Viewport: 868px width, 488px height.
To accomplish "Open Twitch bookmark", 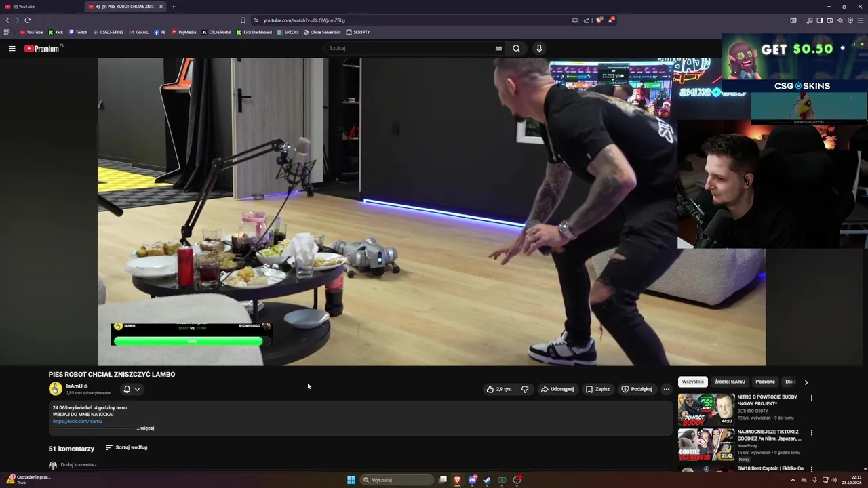I will [x=78, y=32].
